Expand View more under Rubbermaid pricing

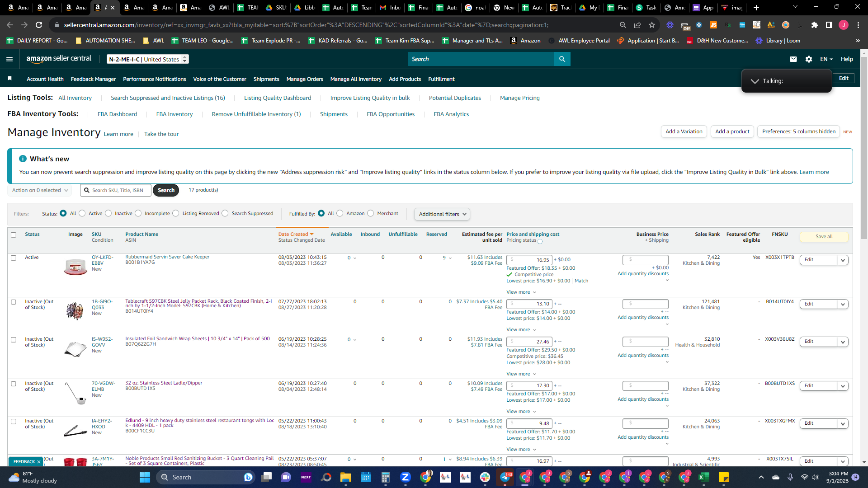pos(521,292)
